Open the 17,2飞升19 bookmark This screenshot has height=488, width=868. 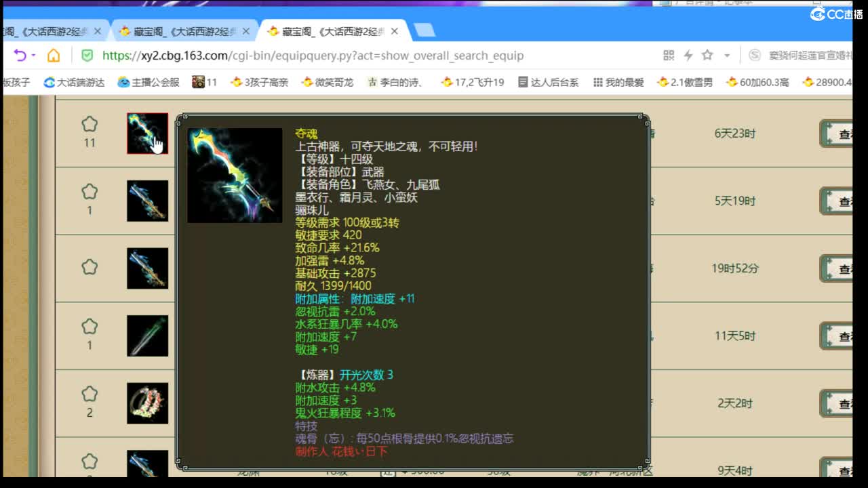[473, 82]
